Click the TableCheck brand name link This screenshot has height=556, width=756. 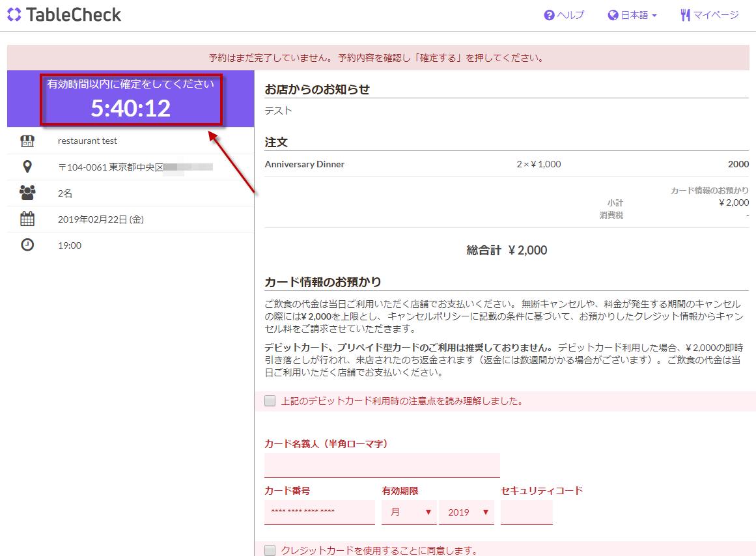pyautogui.click(x=74, y=14)
